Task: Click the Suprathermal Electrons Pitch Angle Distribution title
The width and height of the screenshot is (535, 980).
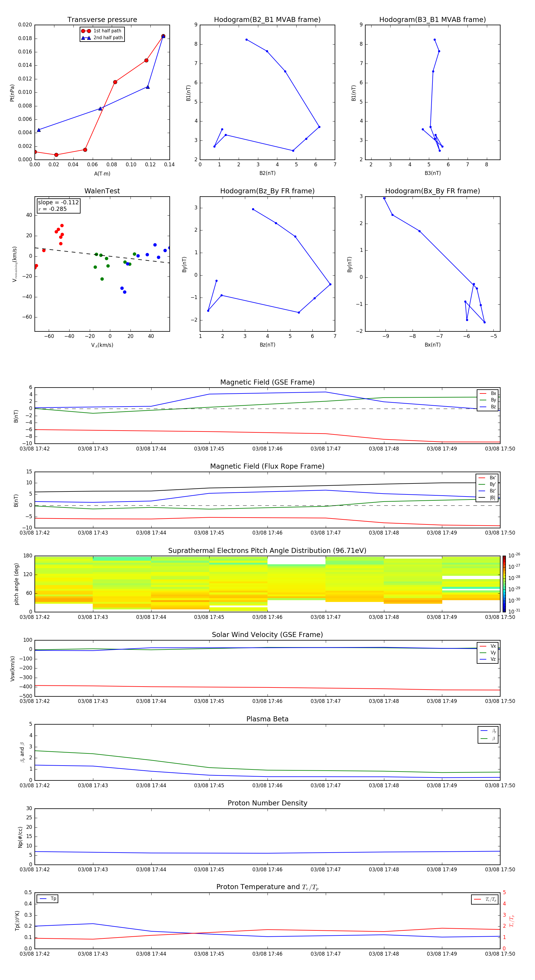Action: pos(267,551)
